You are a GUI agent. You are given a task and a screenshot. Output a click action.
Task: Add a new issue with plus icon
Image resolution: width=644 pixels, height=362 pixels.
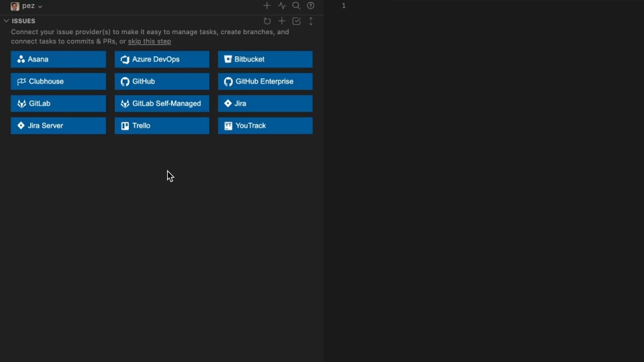tap(282, 21)
